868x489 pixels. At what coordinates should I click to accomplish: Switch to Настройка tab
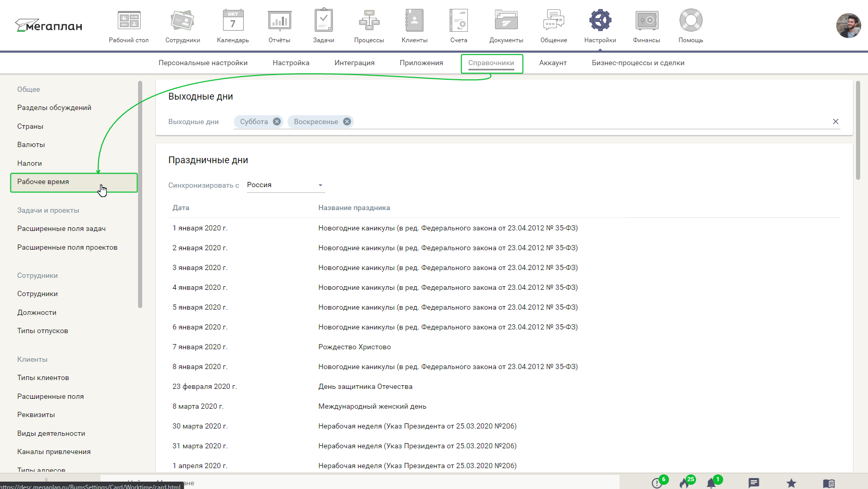coord(291,63)
